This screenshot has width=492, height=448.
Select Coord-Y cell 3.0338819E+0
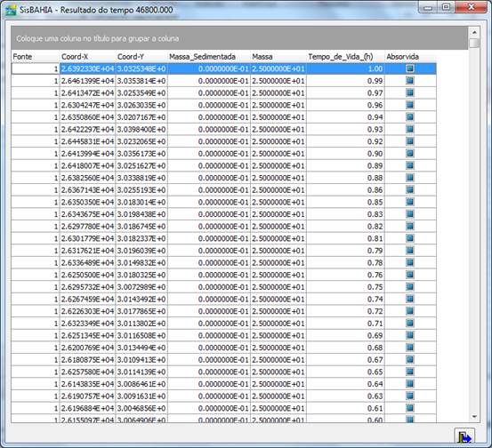(141, 178)
